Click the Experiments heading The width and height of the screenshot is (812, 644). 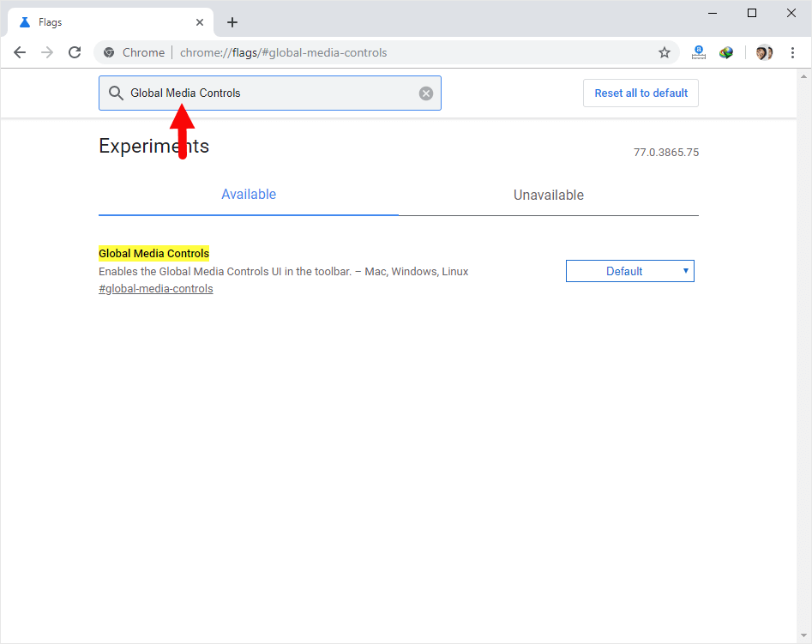(153, 146)
